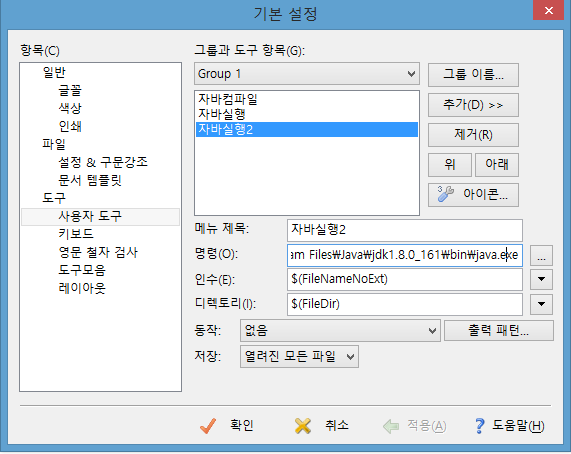This screenshot has width=571, height=454.
Task: Expand the 동작 dropdown showing 없음
Action: click(x=340, y=331)
